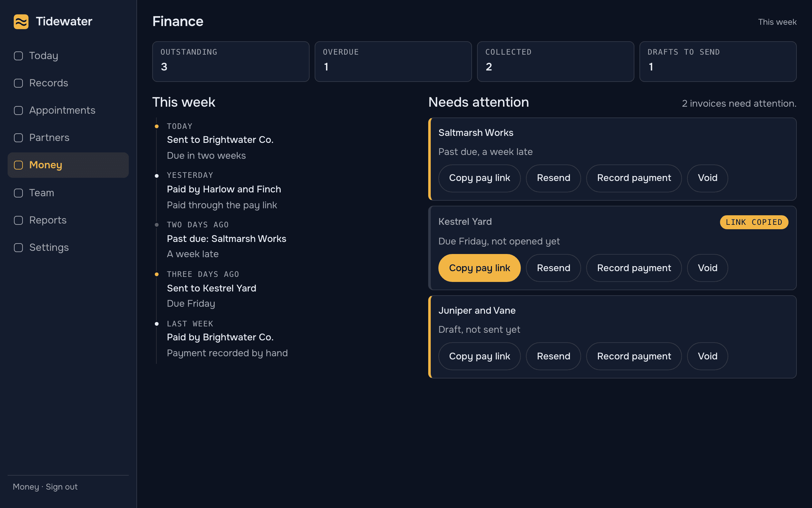Screen dimensions: 812x508
Task: Go to the Records page label
Action: [x=49, y=83]
